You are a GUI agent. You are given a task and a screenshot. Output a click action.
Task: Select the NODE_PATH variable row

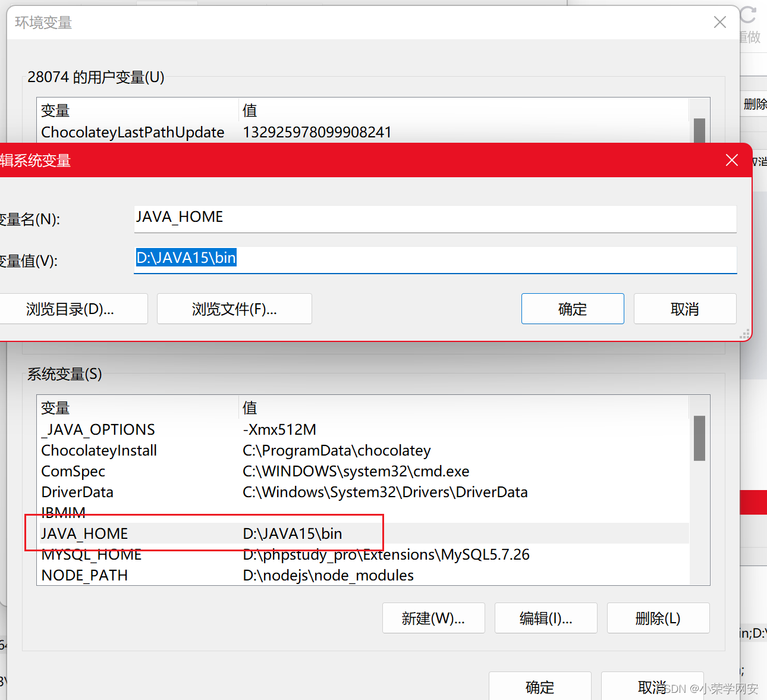click(363, 575)
